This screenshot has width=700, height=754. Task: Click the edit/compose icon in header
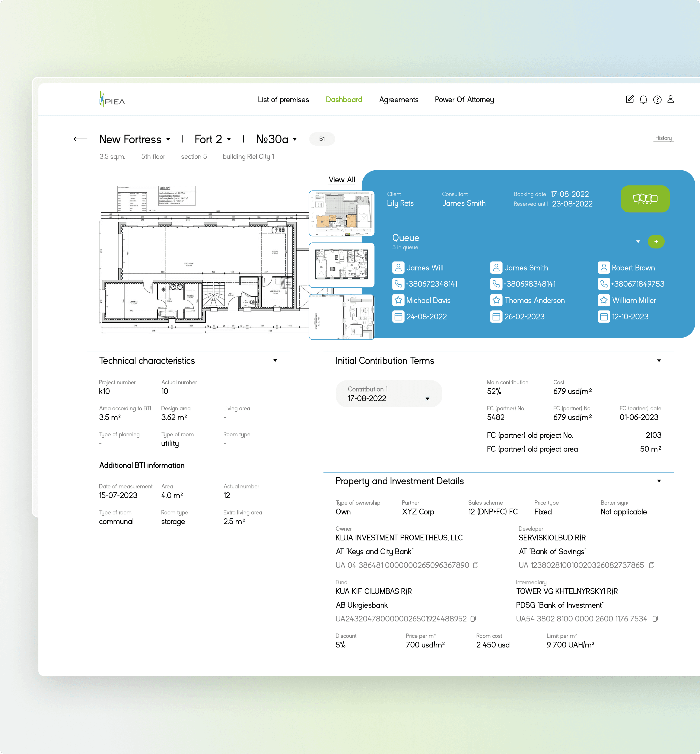coord(630,99)
